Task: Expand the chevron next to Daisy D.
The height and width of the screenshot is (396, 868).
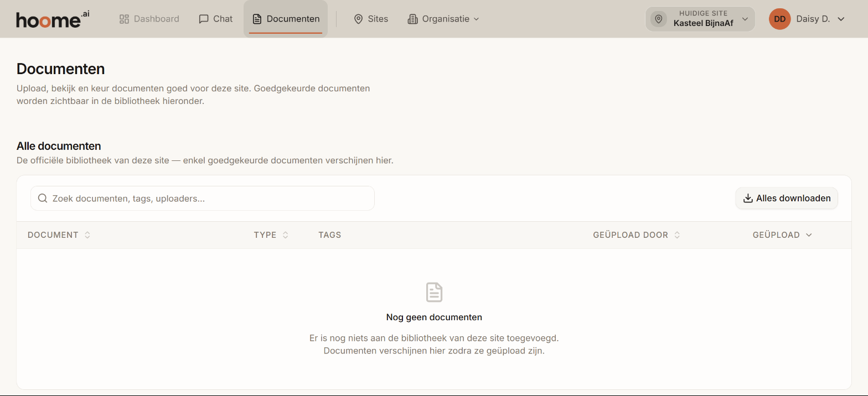Action: tap(841, 19)
